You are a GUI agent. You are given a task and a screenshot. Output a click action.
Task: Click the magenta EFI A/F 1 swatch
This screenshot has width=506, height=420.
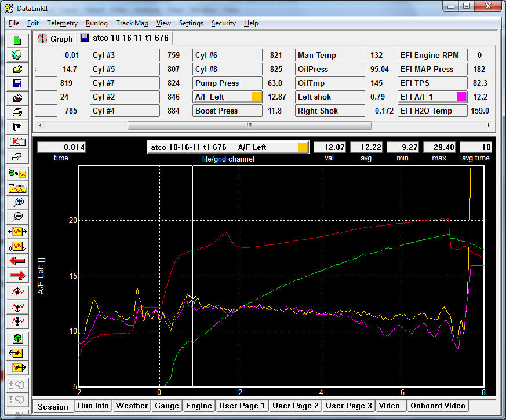[x=461, y=97]
